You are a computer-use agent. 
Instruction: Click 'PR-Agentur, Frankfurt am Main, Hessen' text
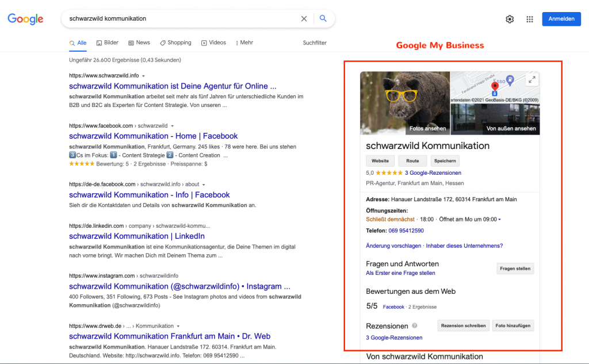[415, 183]
